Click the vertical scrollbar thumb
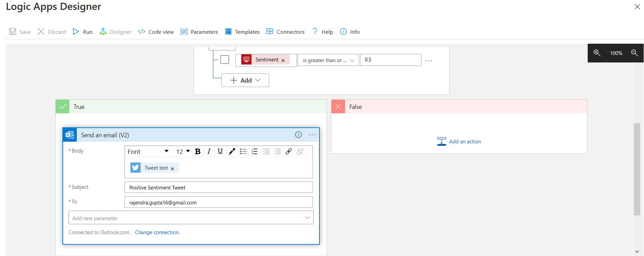The width and height of the screenshot is (644, 256). (x=637, y=169)
